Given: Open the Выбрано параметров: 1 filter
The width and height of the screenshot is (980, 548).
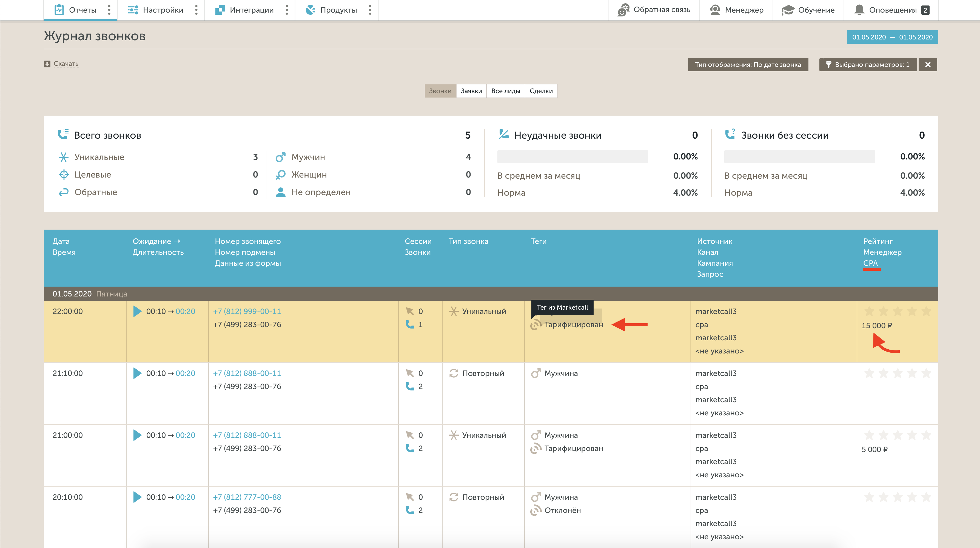Looking at the screenshot, I should [x=868, y=65].
